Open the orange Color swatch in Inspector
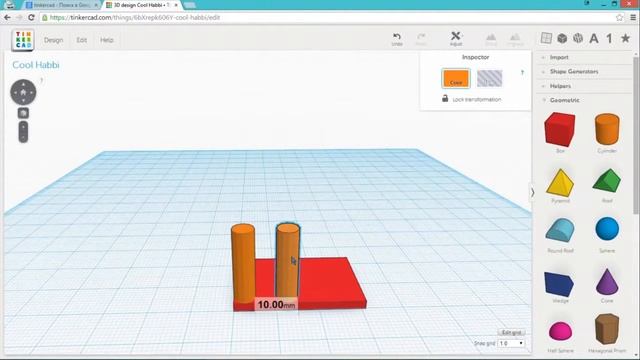The image size is (640, 360). tap(456, 78)
